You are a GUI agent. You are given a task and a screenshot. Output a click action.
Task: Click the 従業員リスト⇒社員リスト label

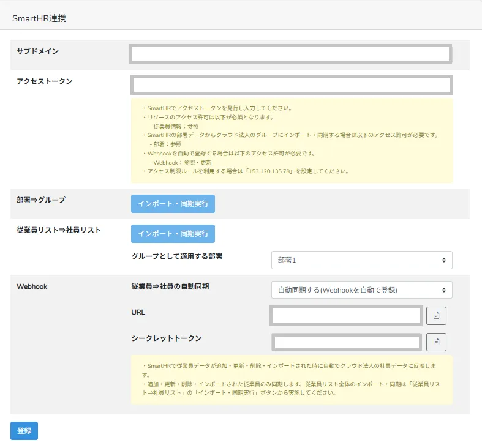pos(59,230)
